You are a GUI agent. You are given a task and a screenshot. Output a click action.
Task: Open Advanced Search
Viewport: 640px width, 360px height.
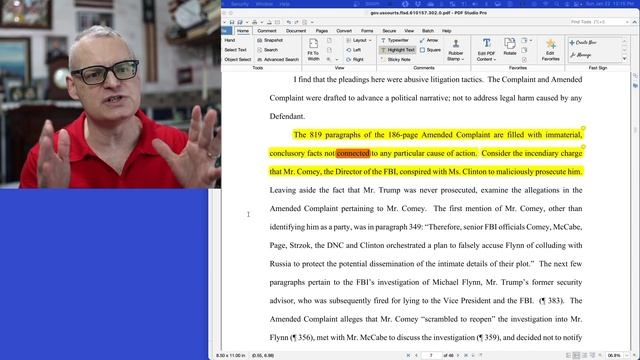tap(278, 60)
